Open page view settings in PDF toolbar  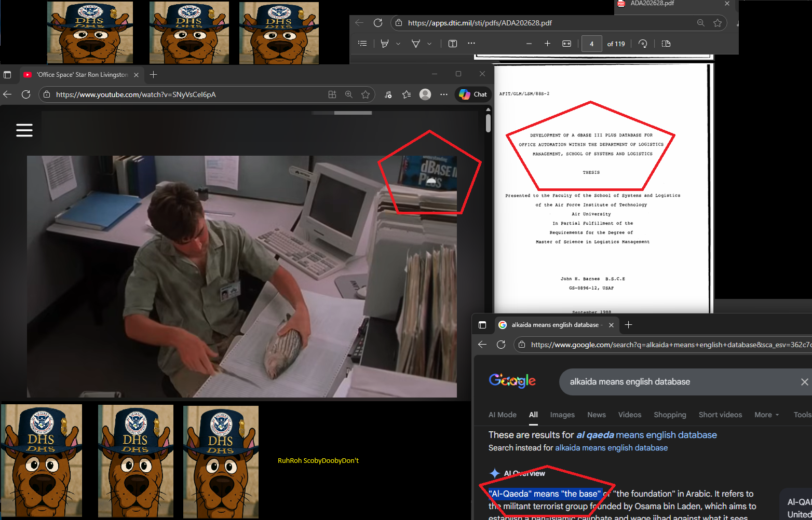click(x=666, y=44)
